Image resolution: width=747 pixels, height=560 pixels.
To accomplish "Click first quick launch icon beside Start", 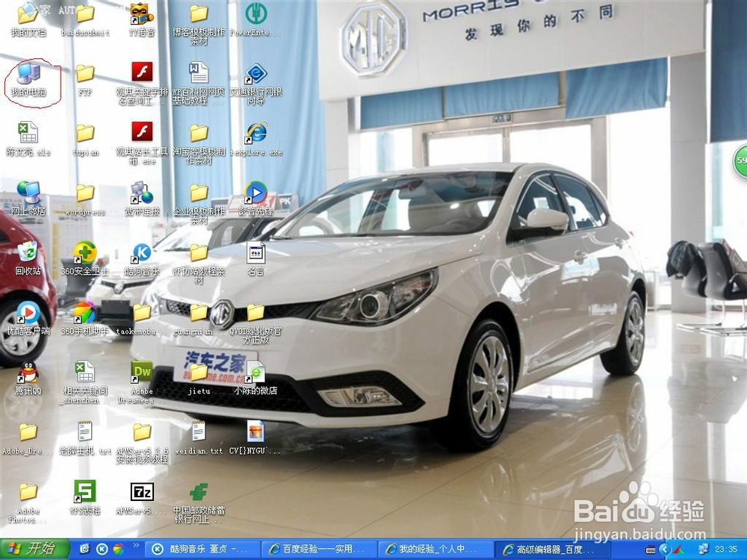I will click(86, 549).
